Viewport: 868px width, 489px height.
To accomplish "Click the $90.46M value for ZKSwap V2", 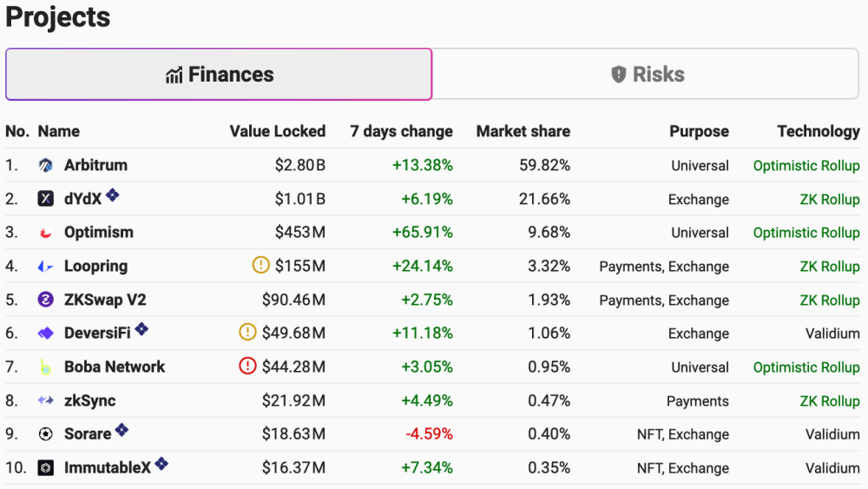I will click(x=293, y=300).
